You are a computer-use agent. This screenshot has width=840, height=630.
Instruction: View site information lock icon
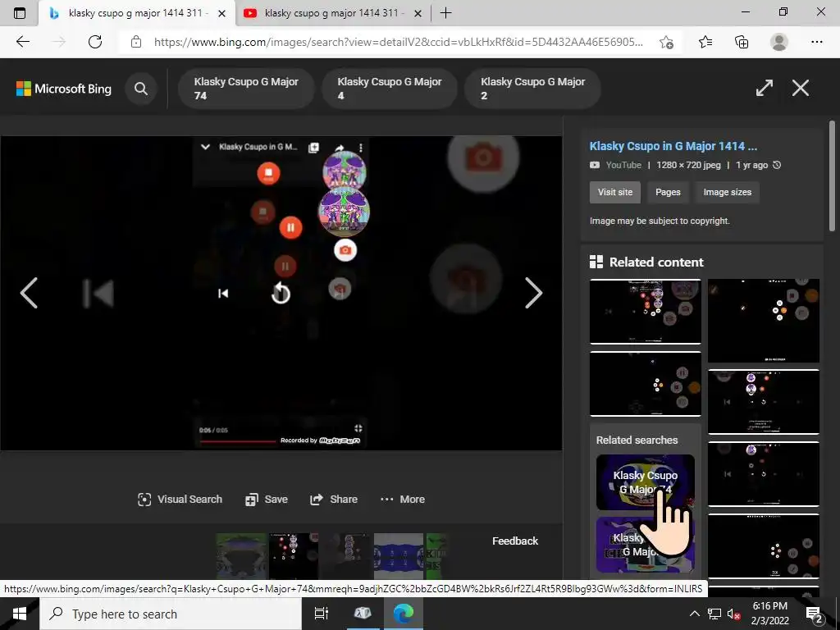(136, 42)
